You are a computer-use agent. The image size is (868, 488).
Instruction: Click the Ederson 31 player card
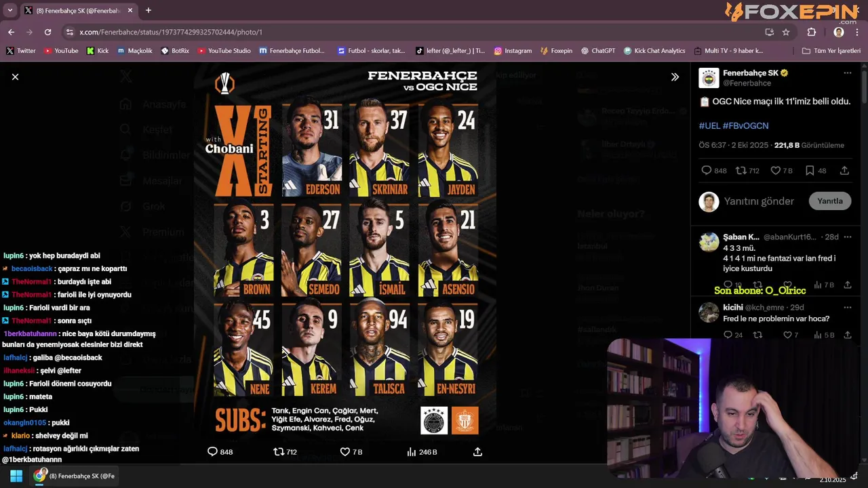312,149
